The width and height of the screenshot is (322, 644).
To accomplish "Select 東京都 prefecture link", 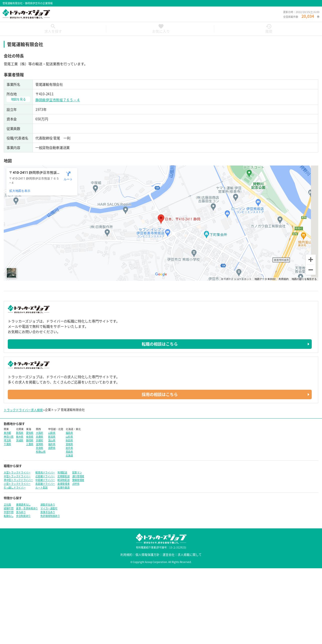I will coord(7,433).
